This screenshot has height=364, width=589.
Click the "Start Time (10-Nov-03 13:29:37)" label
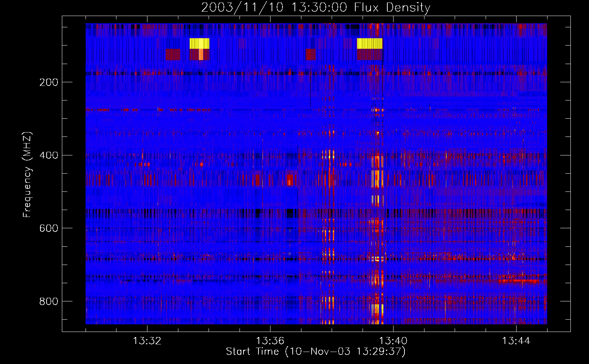pyautogui.click(x=316, y=351)
